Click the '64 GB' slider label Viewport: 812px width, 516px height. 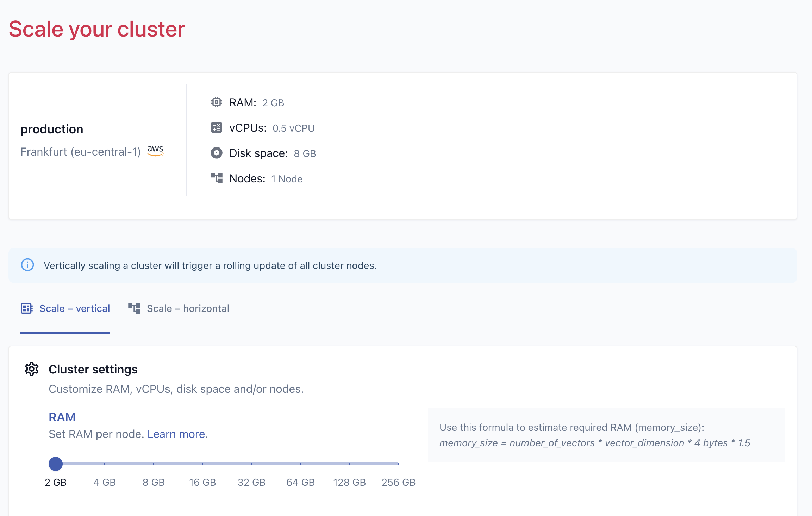(301, 482)
